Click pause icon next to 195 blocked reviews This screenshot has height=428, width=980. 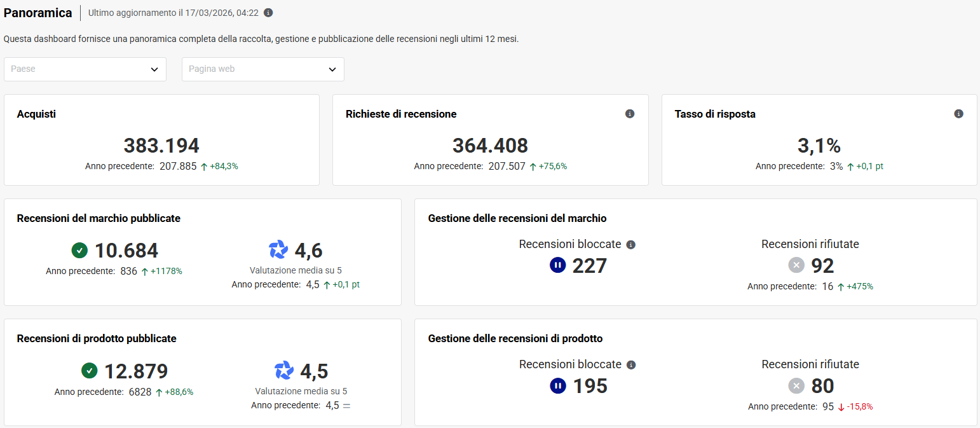[x=557, y=385]
